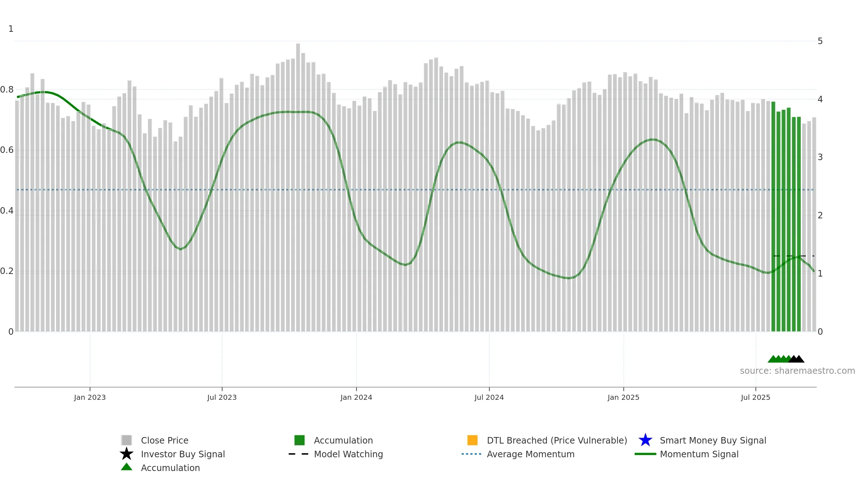Click the Jan 2024 axis label
The image size is (868, 488).
coord(356,398)
